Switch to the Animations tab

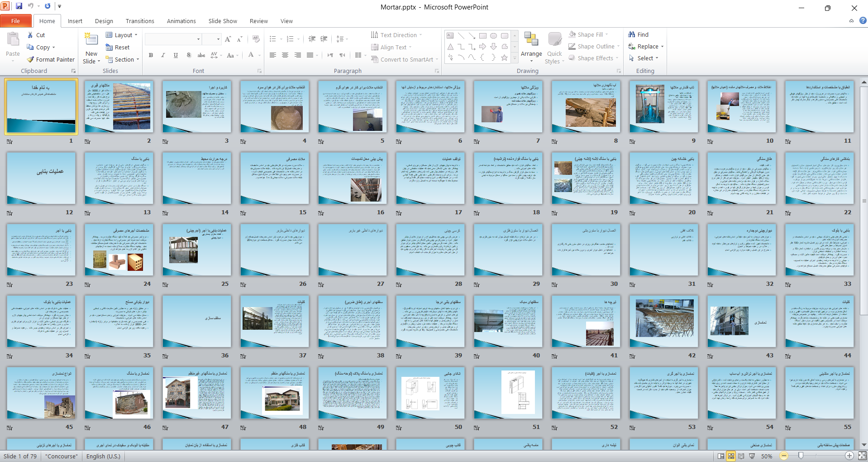(x=181, y=21)
